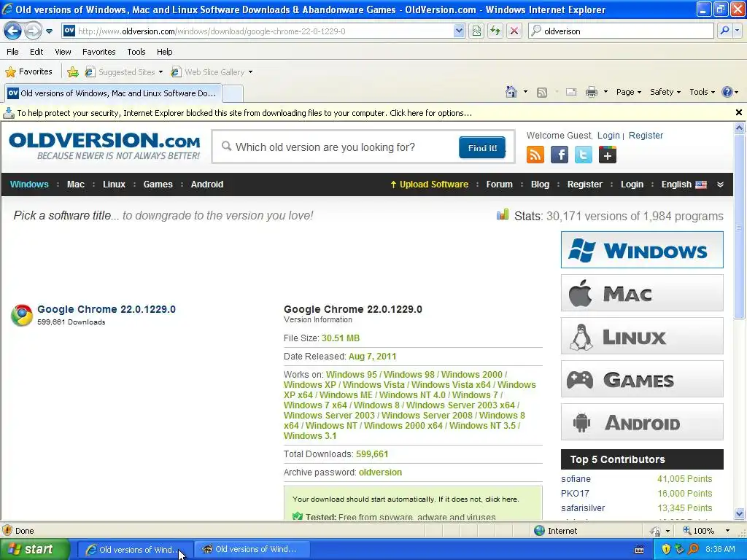
Task: Click Add to Favorites Bar star icon
Action: (72, 72)
